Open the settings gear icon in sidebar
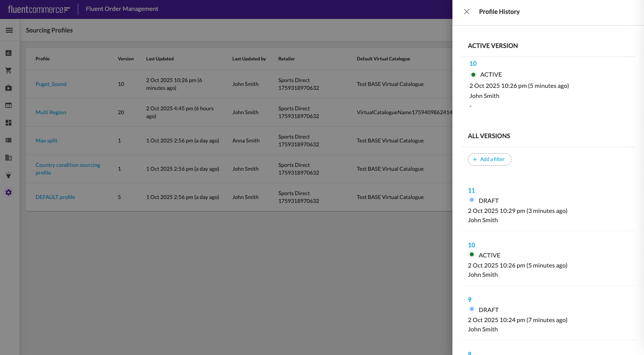 (x=9, y=192)
